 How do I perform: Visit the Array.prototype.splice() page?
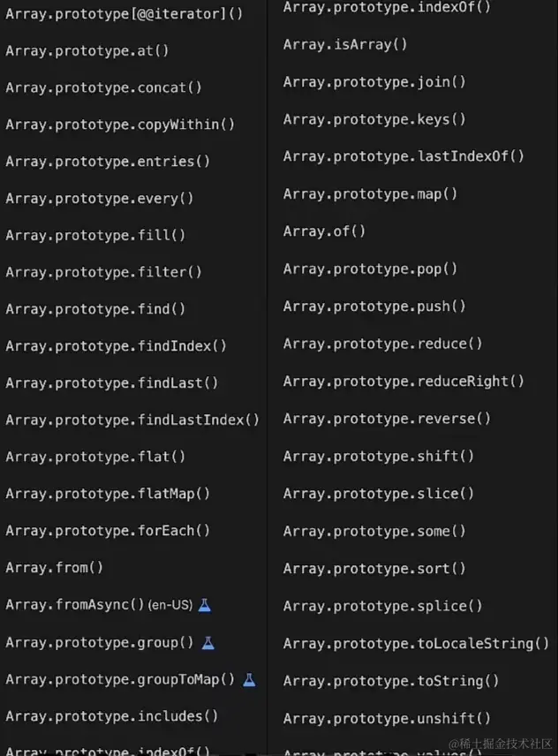382,606
